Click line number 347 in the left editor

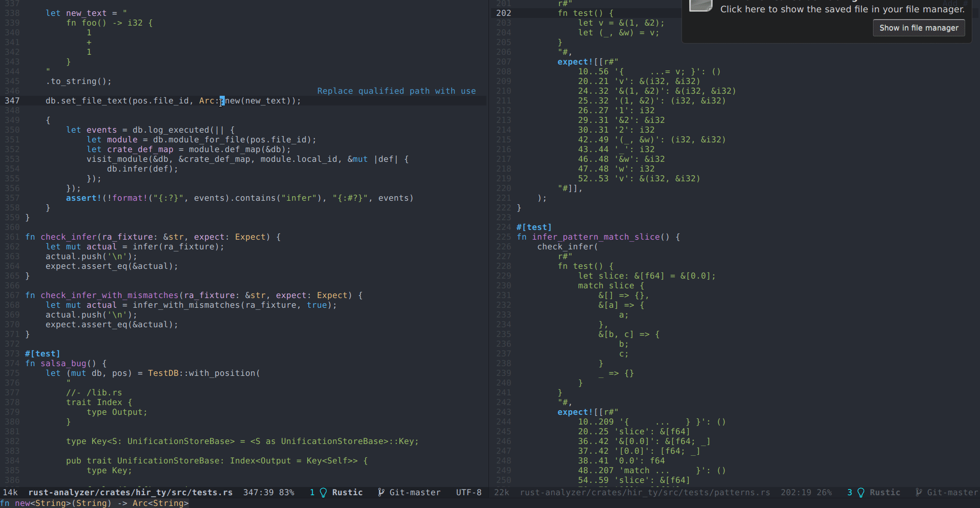(x=11, y=100)
